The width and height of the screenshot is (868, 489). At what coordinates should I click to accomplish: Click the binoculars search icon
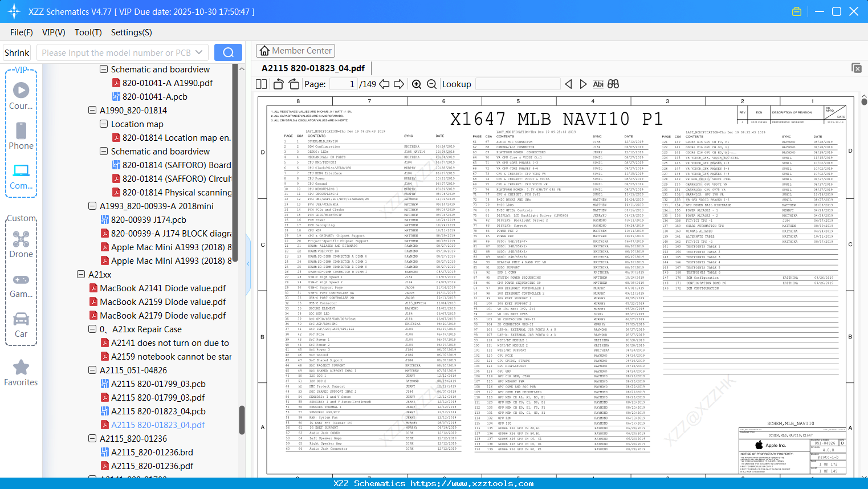[x=613, y=84]
